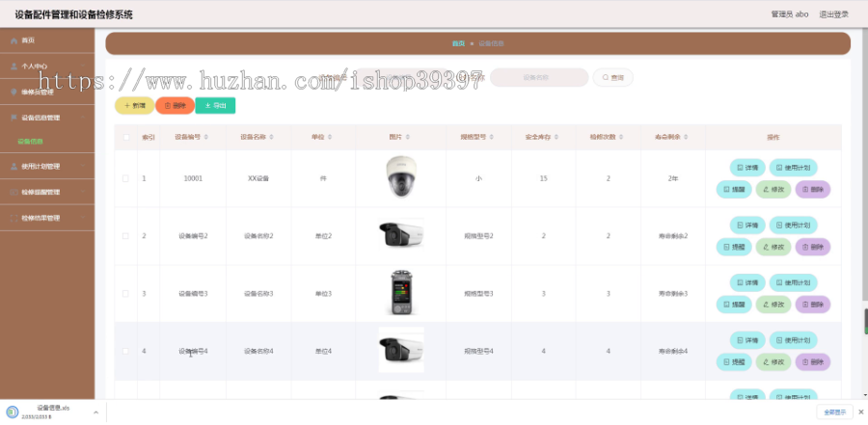Image resolution: width=868 pixels, height=425 pixels.
Task: Sort table by 设备名称 column arrows
Action: coord(271,137)
